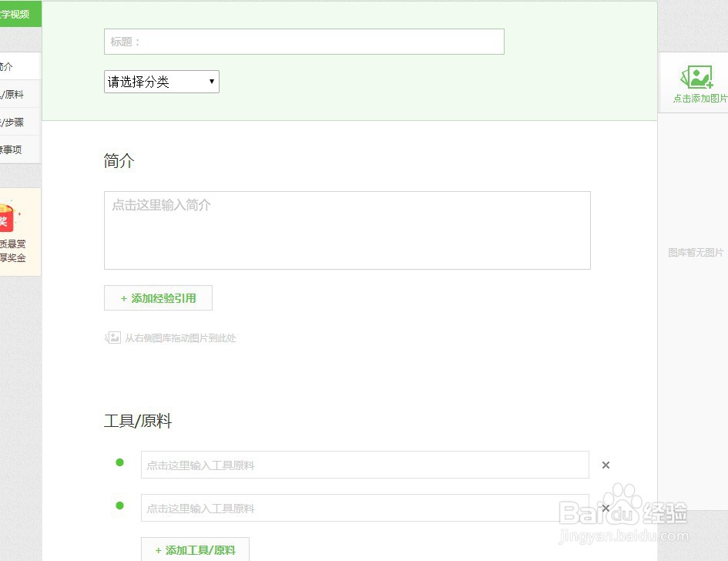Image resolution: width=728 pixels, height=561 pixels.
Task: Click the 添加经验引用 button
Action: (158, 298)
